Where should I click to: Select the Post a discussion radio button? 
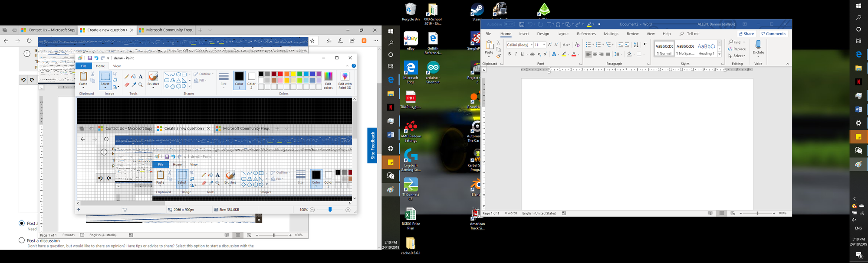(21, 240)
